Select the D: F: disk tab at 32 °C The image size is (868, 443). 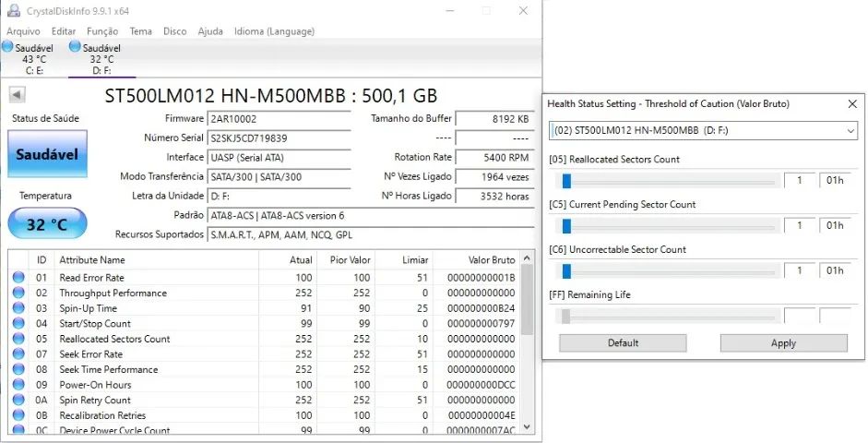tap(101, 59)
